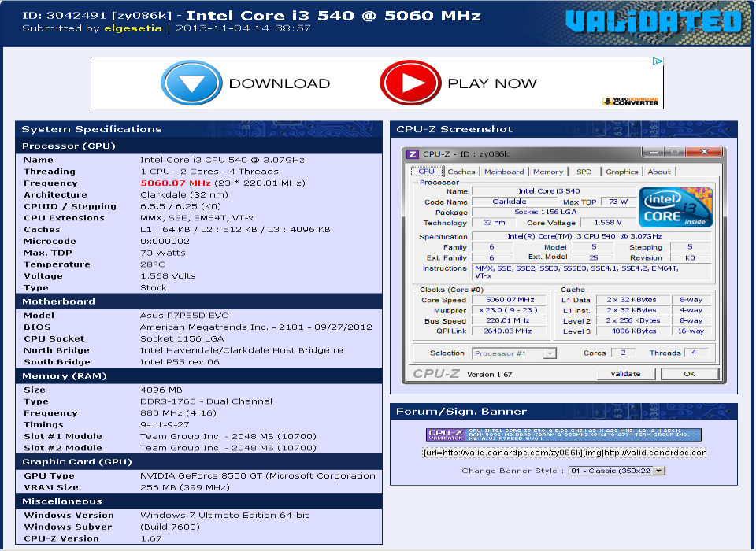Click the Video Converter logo in ad
This screenshot has width=756, height=551.
[631, 102]
